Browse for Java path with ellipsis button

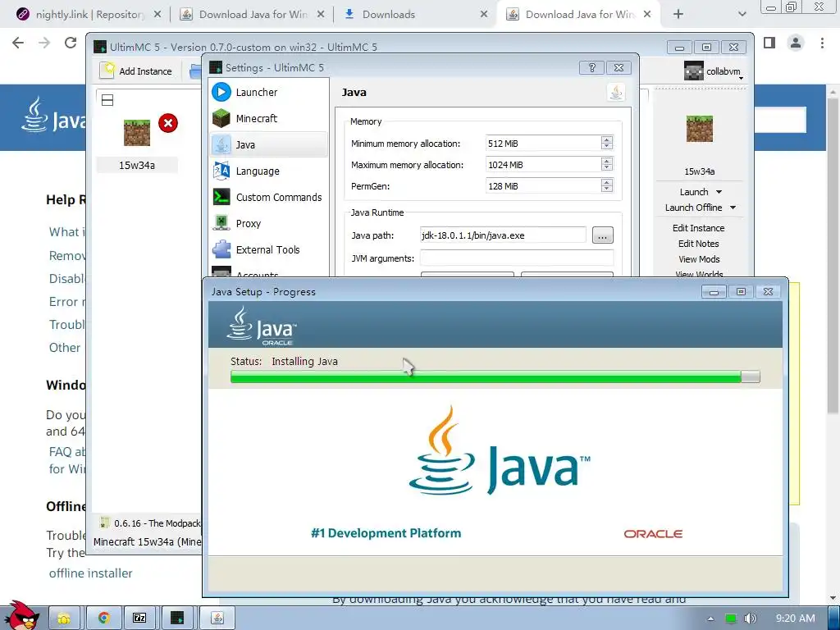tap(602, 235)
